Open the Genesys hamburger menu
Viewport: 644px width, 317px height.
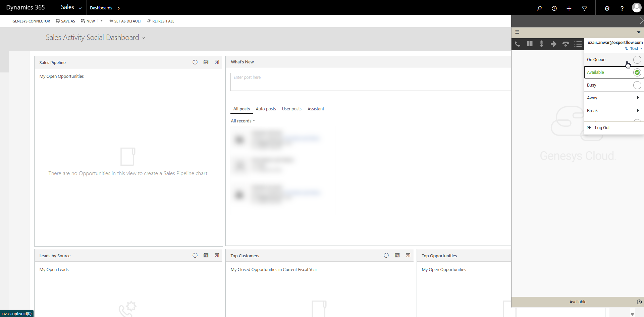coord(517,32)
